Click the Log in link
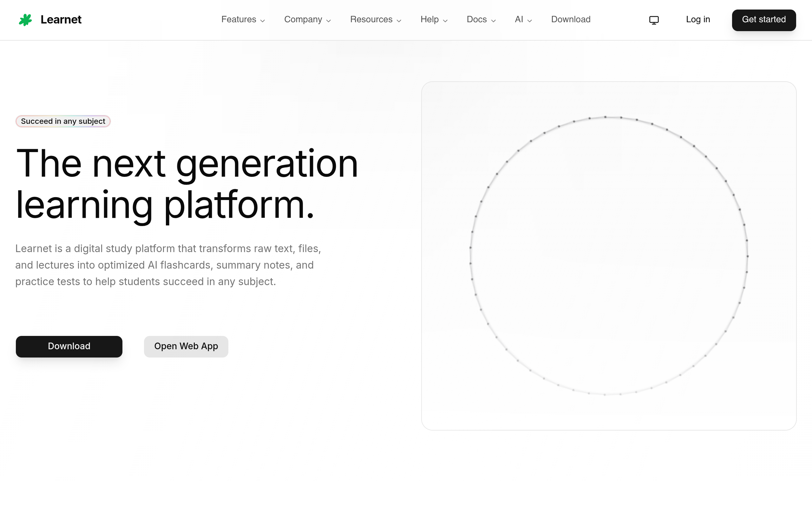 click(697, 19)
